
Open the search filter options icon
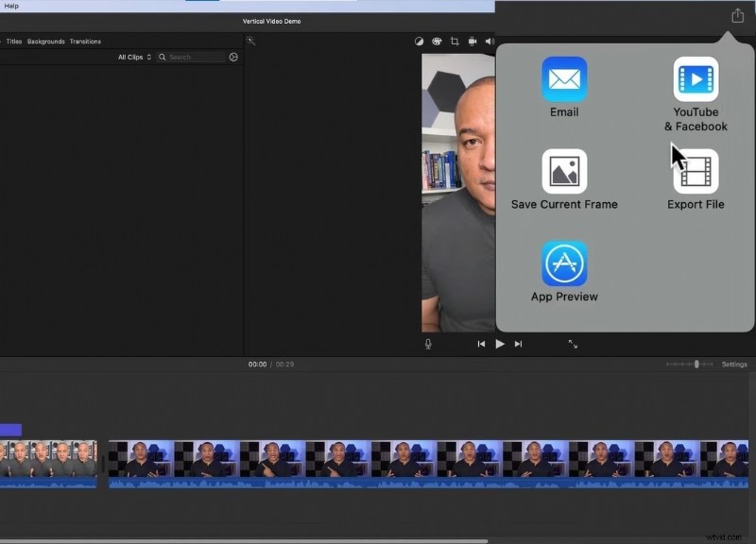click(x=233, y=57)
